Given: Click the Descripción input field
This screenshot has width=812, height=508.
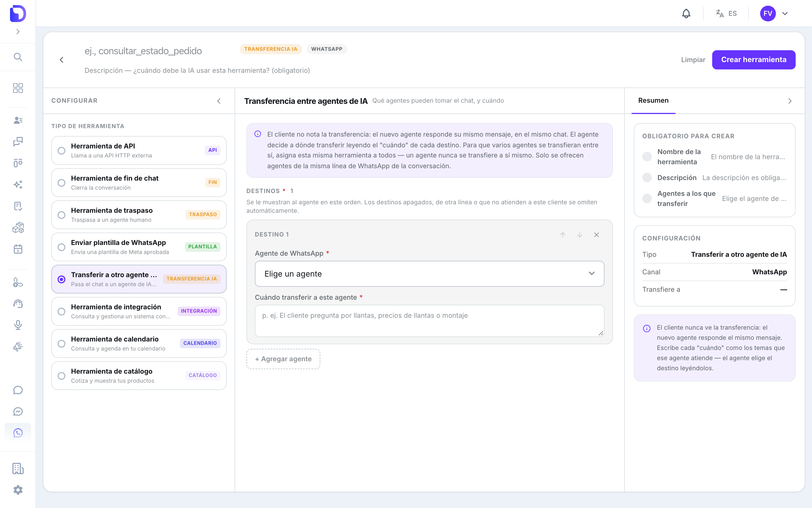Looking at the screenshot, I should [197, 71].
